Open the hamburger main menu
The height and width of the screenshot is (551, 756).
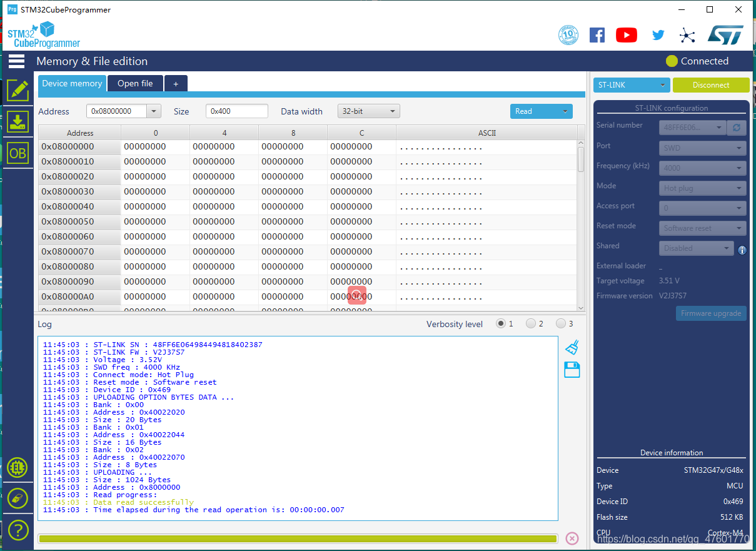tap(17, 61)
